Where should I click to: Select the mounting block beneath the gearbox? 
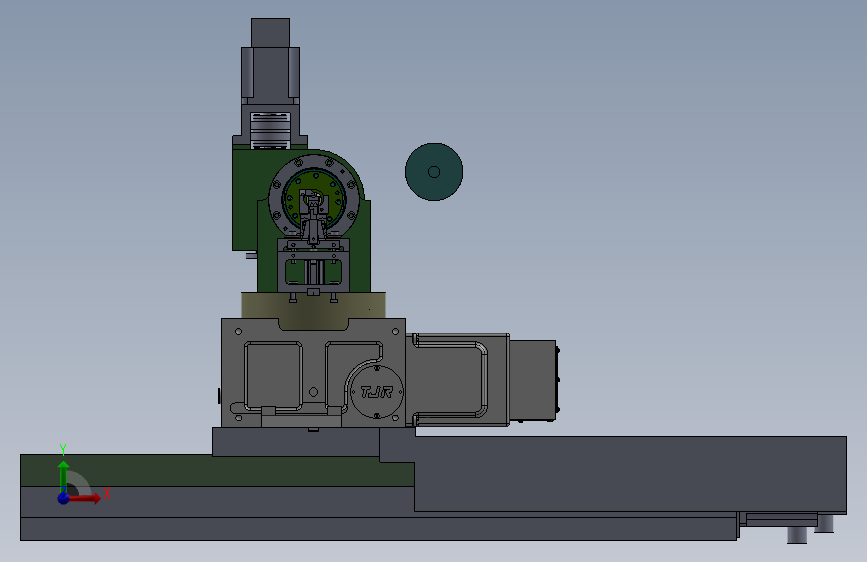tap(296, 441)
